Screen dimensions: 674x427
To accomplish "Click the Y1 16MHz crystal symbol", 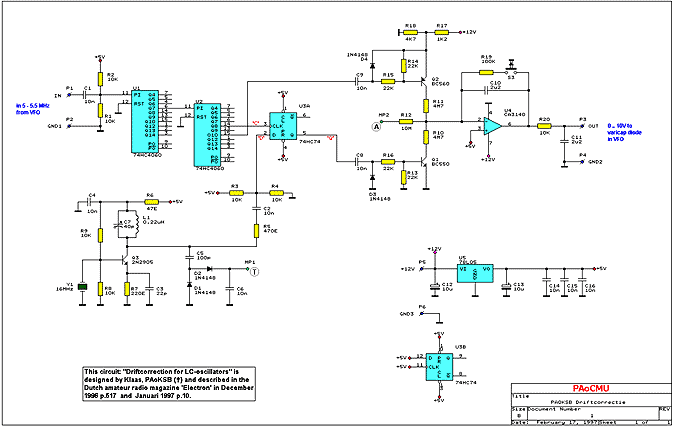I will [83, 287].
